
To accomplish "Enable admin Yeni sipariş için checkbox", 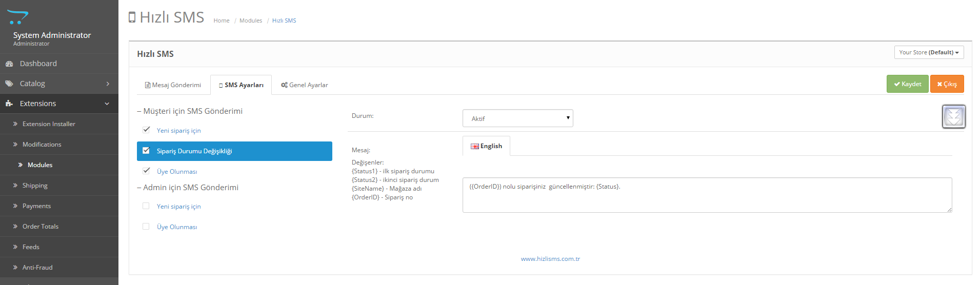I will tap(146, 206).
